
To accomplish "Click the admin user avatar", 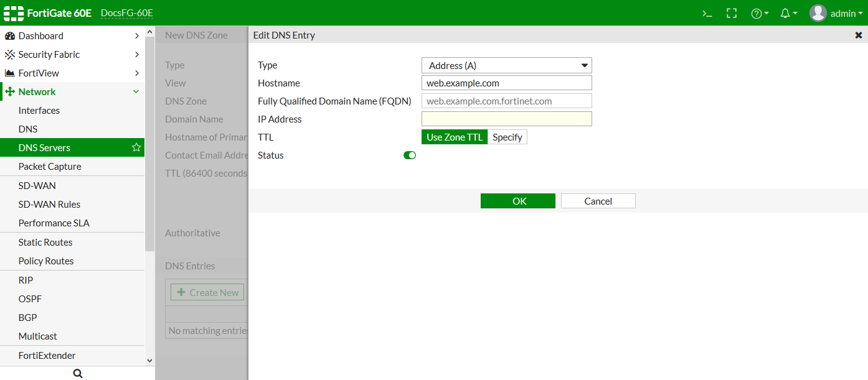I will click(818, 13).
